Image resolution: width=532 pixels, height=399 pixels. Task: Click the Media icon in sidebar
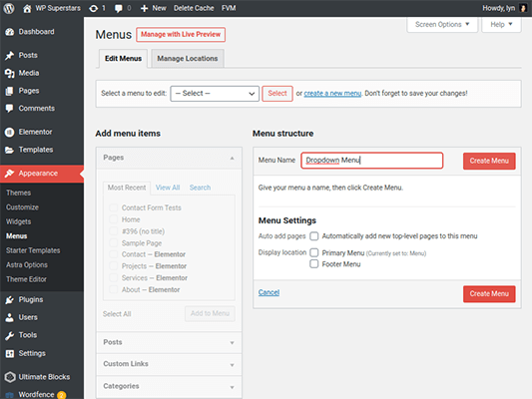pyautogui.click(x=10, y=73)
